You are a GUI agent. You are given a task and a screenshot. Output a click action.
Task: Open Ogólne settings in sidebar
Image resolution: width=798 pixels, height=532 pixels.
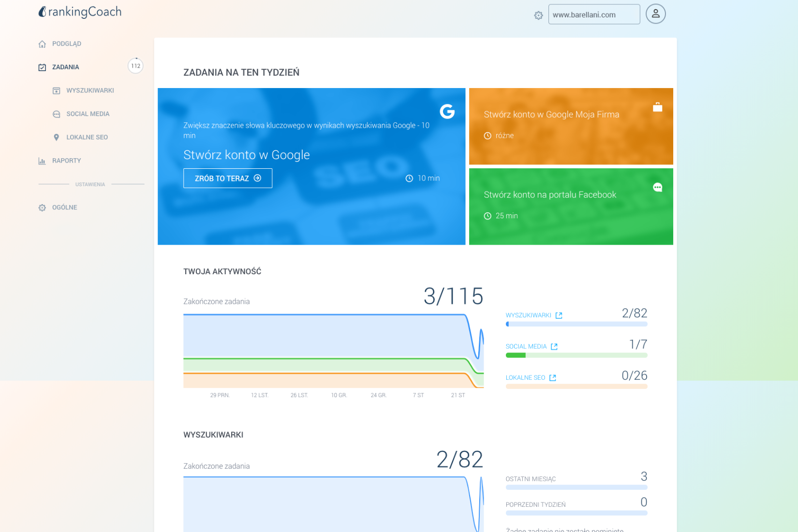(64, 207)
